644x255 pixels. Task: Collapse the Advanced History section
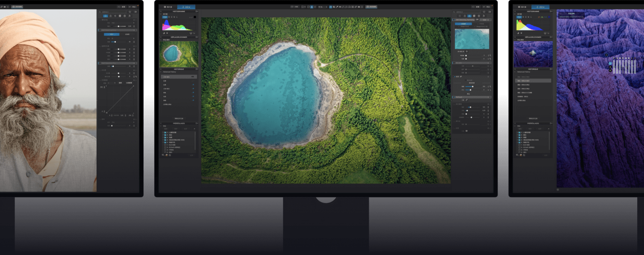click(161, 72)
